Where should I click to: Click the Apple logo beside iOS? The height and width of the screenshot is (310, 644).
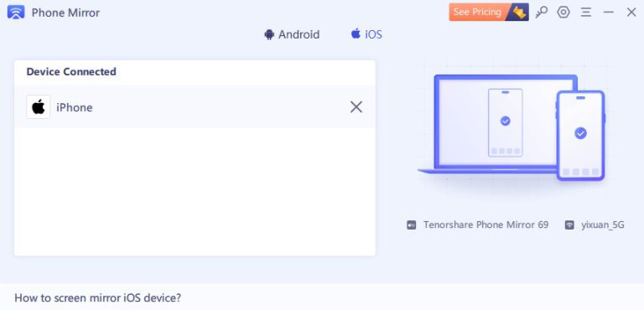coord(356,34)
